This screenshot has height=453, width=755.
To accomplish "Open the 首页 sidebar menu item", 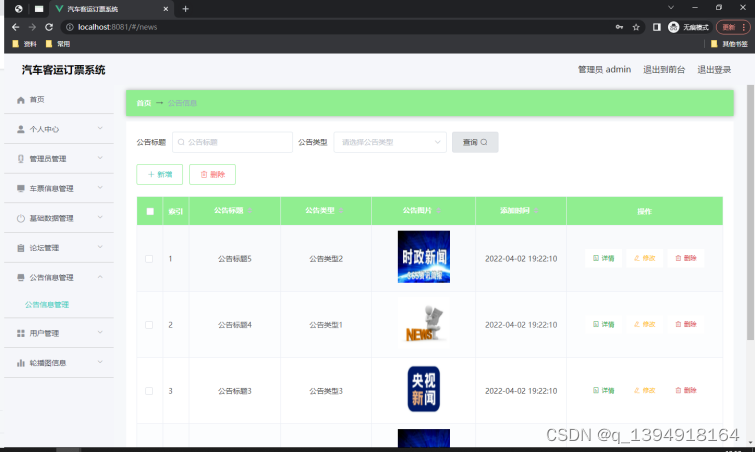I will (59, 100).
